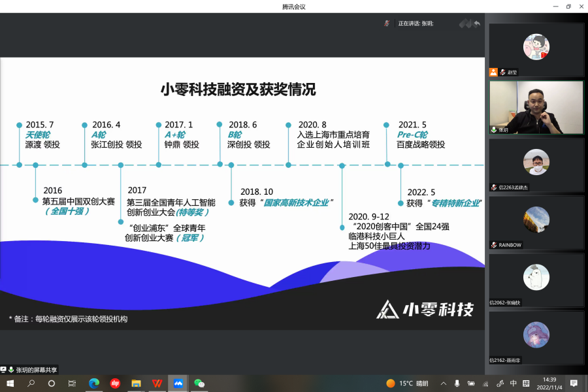Click the 腾讯会议 window title
Screen dimensions: 588x392
click(293, 7)
